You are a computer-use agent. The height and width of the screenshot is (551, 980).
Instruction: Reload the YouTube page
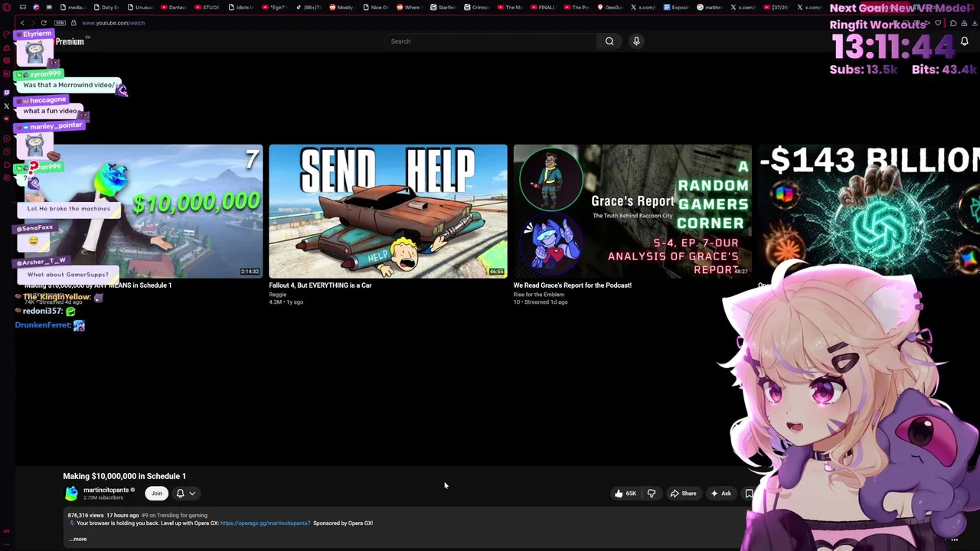point(44,23)
